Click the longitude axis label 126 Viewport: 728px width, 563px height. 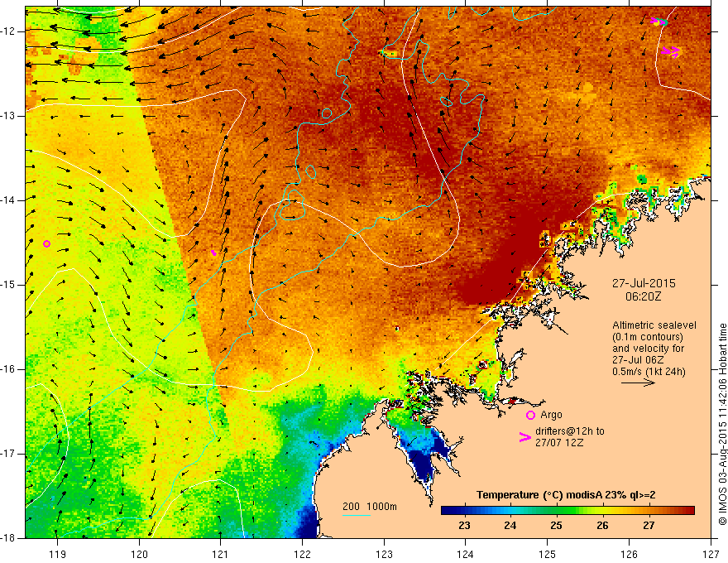pos(629,554)
